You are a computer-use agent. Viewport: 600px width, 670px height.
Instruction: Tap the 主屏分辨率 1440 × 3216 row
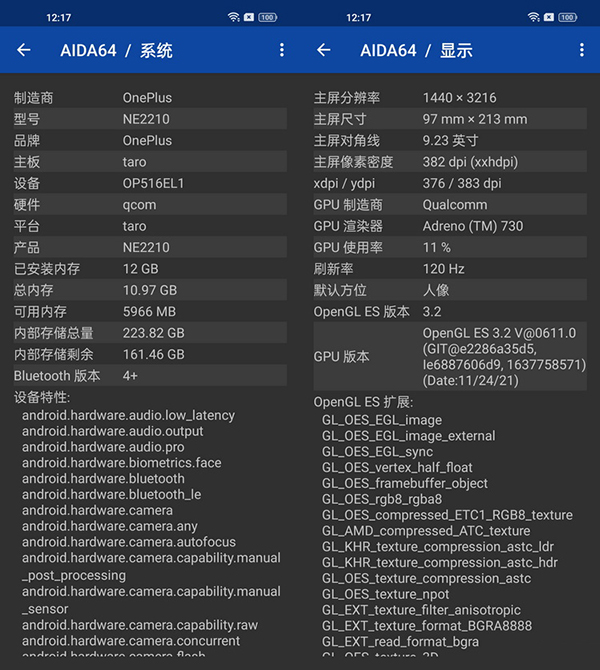tap(450, 98)
